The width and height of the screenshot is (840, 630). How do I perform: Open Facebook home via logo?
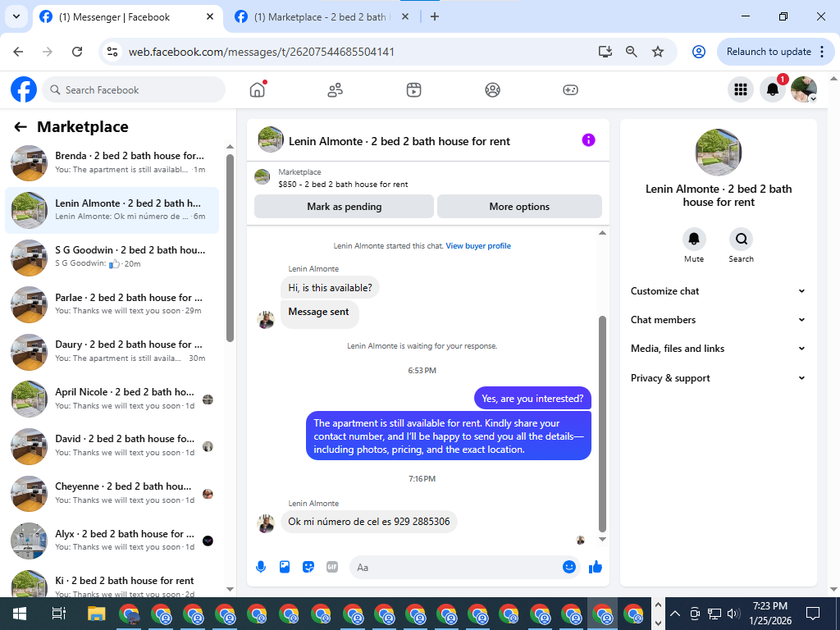pyautogui.click(x=24, y=89)
